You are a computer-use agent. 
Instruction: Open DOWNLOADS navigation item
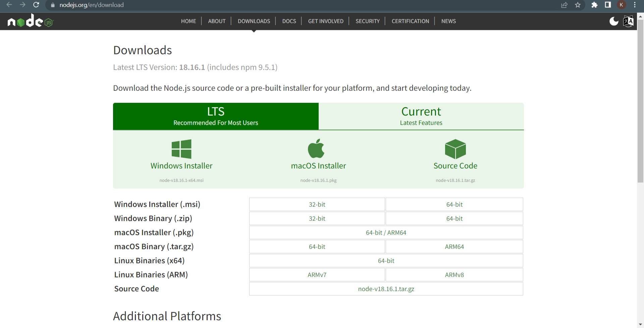click(254, 21)
